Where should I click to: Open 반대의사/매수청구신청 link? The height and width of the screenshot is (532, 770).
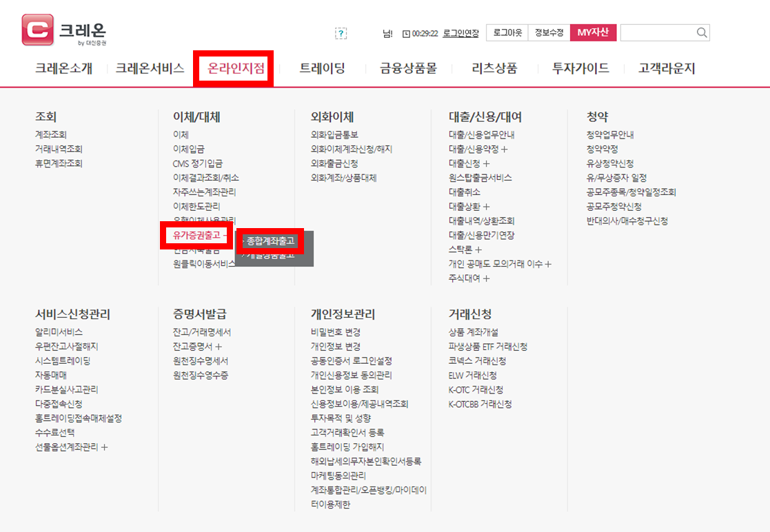627,221
